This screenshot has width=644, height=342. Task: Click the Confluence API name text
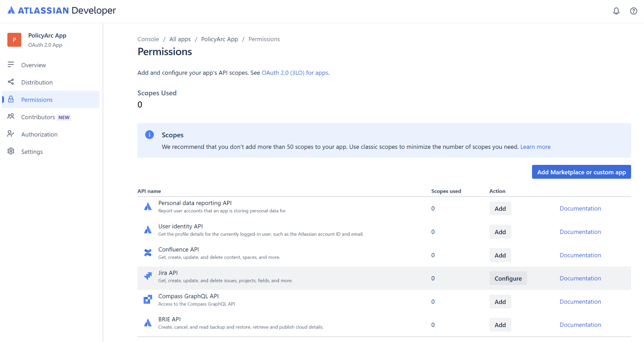[179, 249]
